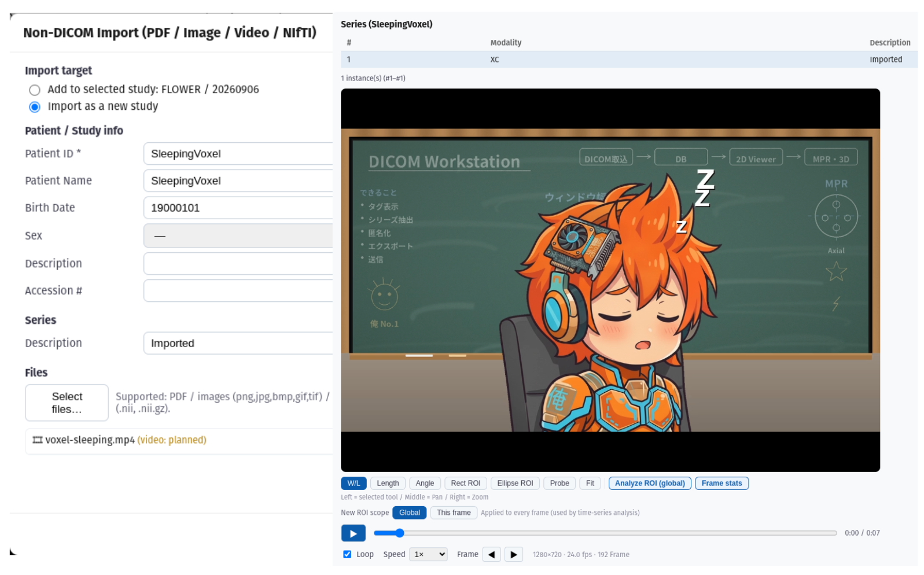Choose the Angle tool

click(425, 483)
